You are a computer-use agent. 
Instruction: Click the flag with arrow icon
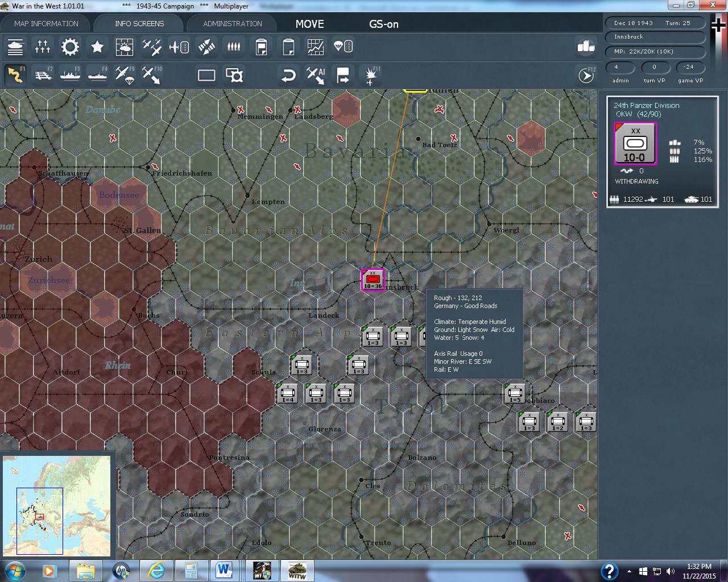click(343, 75)
